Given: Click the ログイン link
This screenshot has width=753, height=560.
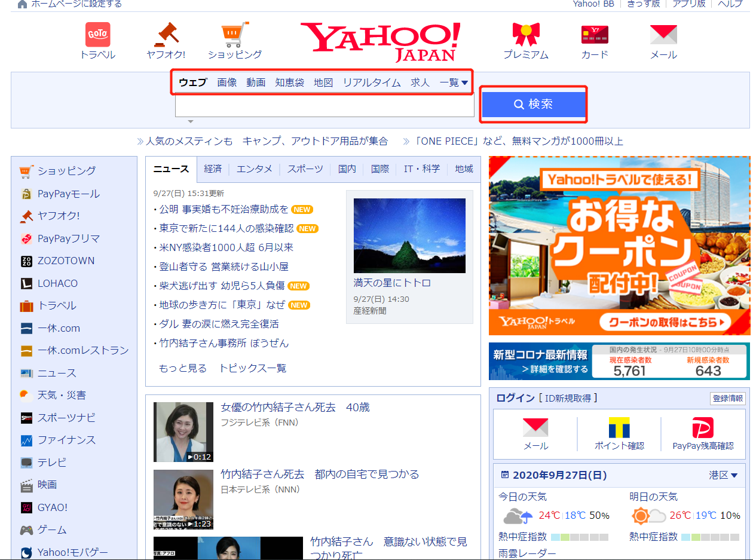Looking at the screenshot, I should tap(515, 398).
